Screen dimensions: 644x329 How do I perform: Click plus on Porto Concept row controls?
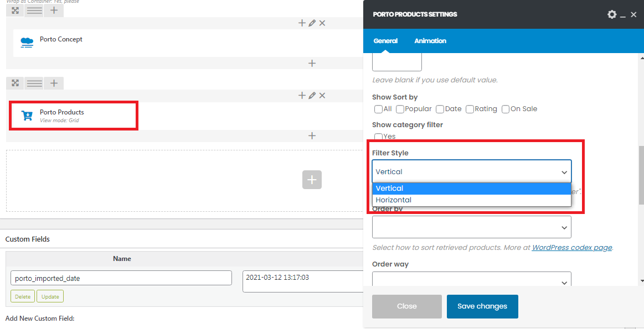(54, 11)
